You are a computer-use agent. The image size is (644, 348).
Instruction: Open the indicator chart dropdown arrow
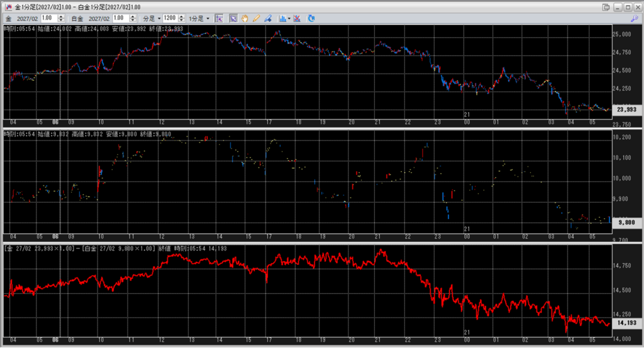click(x=288, y=18)
